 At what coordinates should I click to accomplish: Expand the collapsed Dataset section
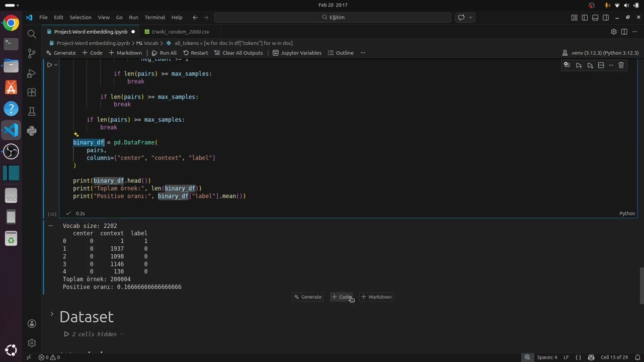coord(52,314)
